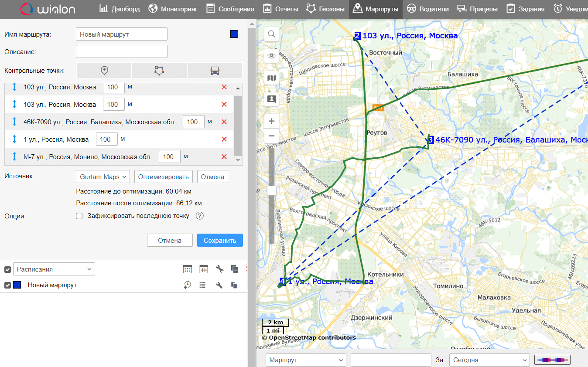588x367 pixels.
Task: Expand the Расписания dropdown list
Action: pyautogui.click(x=54, y=269)
